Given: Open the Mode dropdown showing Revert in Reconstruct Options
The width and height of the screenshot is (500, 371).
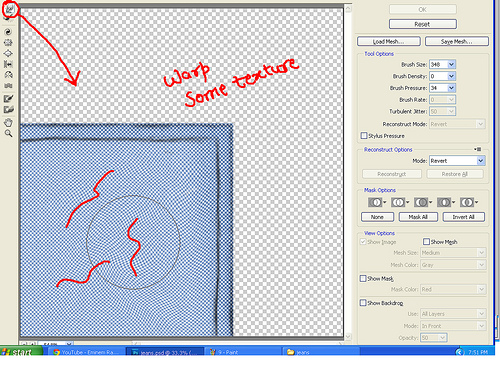Looking at the screenshot, I should [457, 161].
